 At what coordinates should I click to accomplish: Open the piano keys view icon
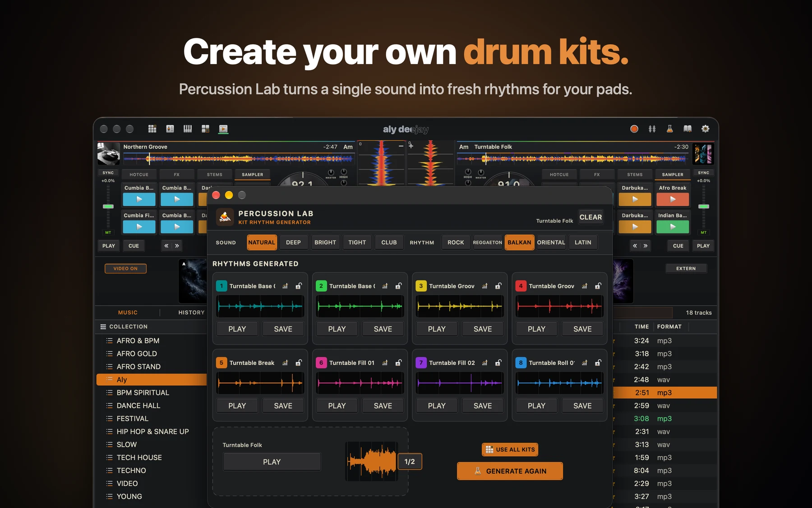click(188, 129)
